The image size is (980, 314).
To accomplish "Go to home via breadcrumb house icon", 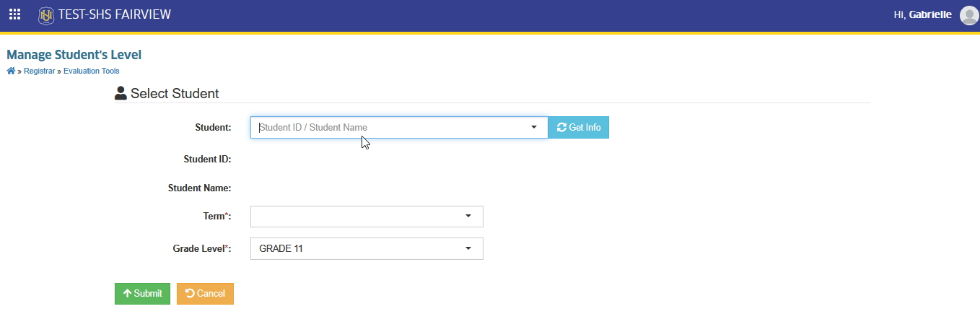I will pos(11,71).
